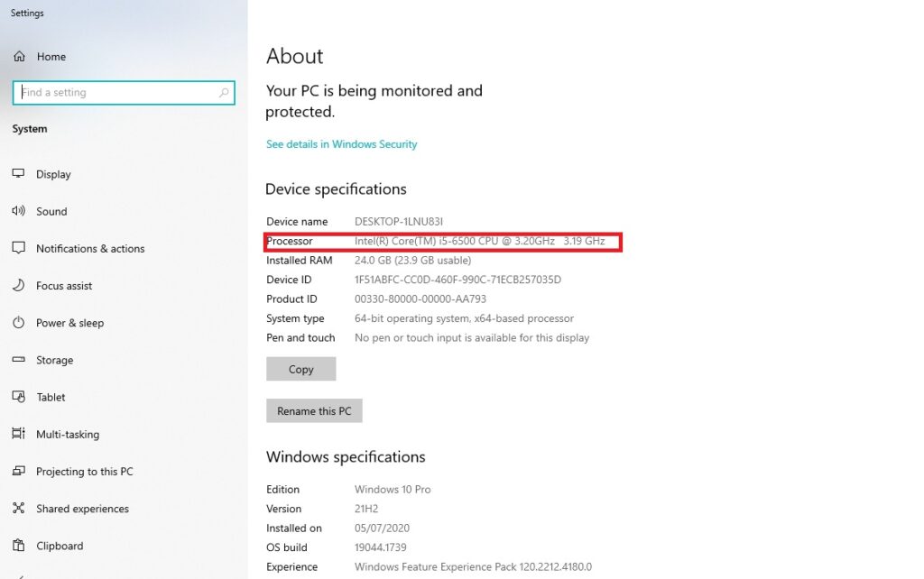The image size is (924, 579).
Task: Open See details in Windows Security link
Action: pyautogui.click(x=341, y=144)
